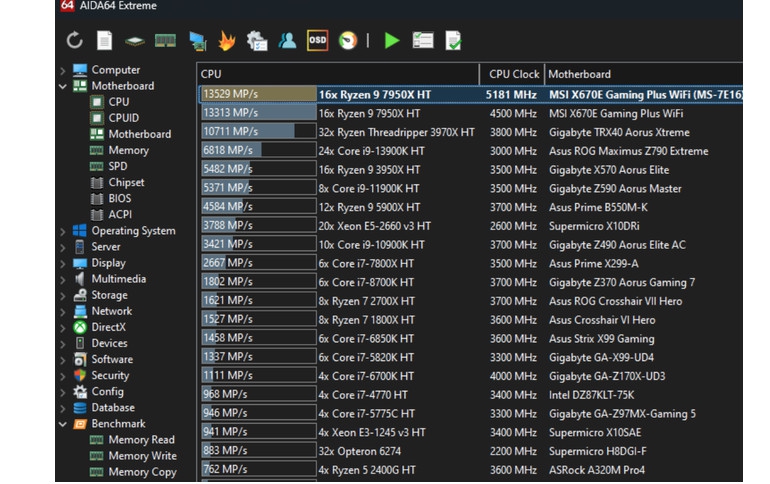Open the Memory Read benchmark
Image resolution: width=770 pixels, height=484 pixels.
[x=141, y=440]
